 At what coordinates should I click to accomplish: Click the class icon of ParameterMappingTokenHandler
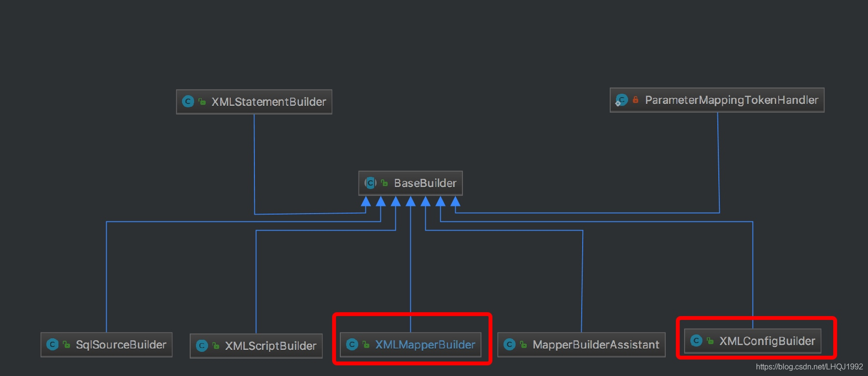[621, 100]
